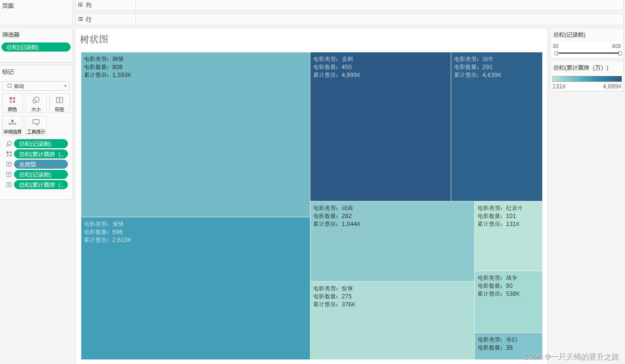Click 累计票房: 1,044K label text
The width and height of the screenshot is (625, 364).
tap(337, 224)
